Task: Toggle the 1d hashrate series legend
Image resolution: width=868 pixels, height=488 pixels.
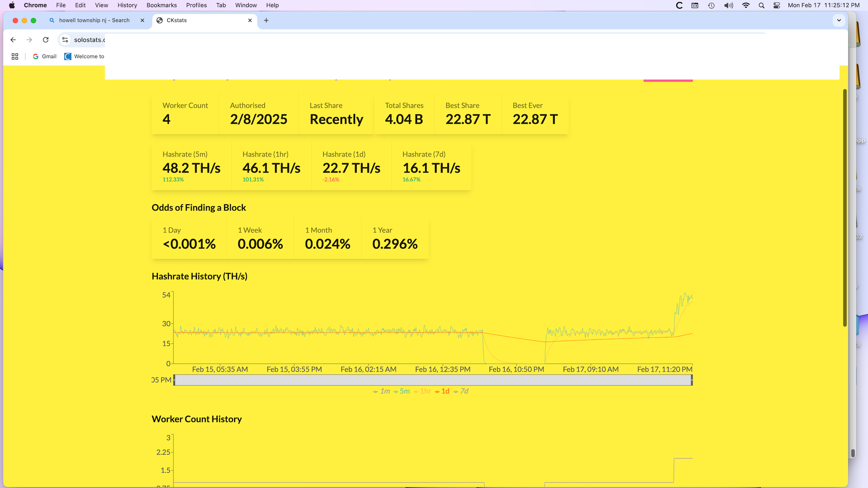Action: click(x=442, y=391)
